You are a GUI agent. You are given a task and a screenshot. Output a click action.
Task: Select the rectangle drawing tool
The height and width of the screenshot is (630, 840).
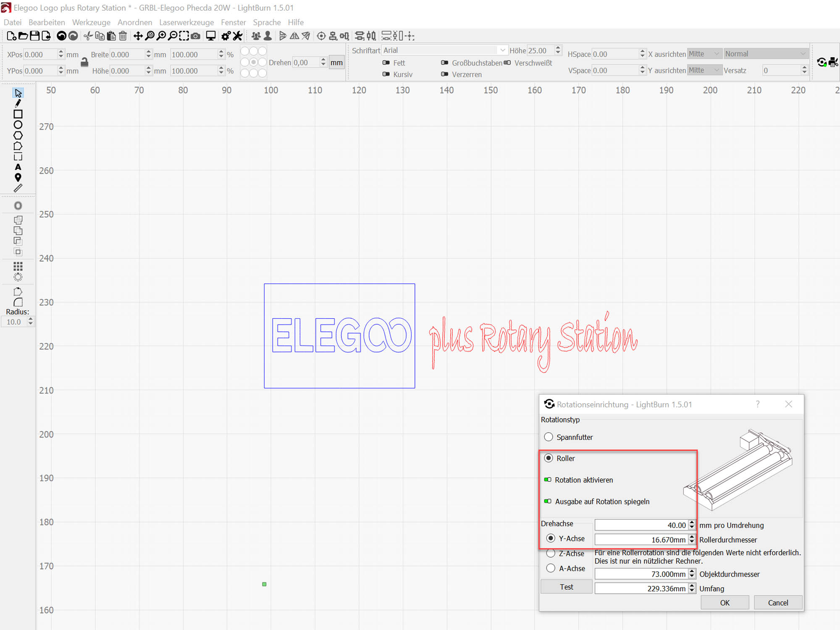pos(18,114)
